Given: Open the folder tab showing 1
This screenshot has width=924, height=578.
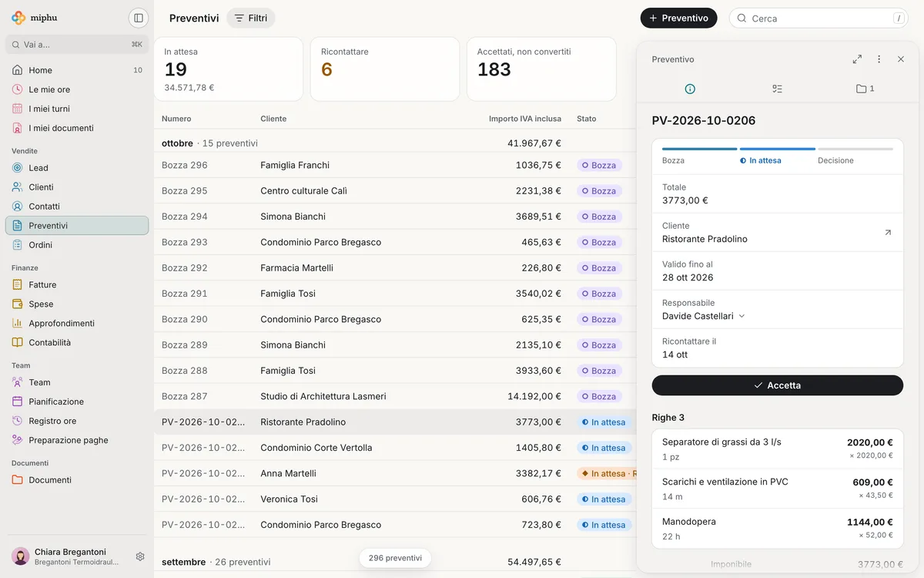Looking at the screenshot, I should pyautogui.click(x=865, y=89).
